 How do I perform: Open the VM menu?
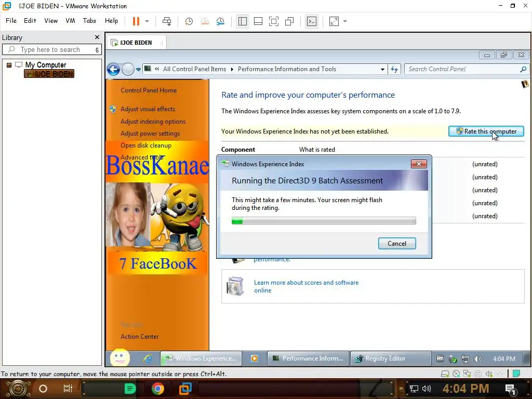70,21
